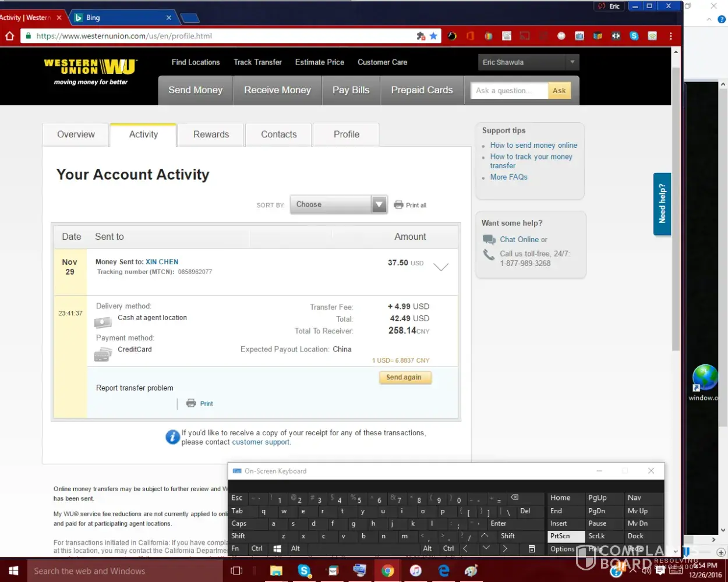Viewport: 728px width, 582px height.
Task: Open How to send money online tip
Action: pyautogui.click(x=533, y=145)
